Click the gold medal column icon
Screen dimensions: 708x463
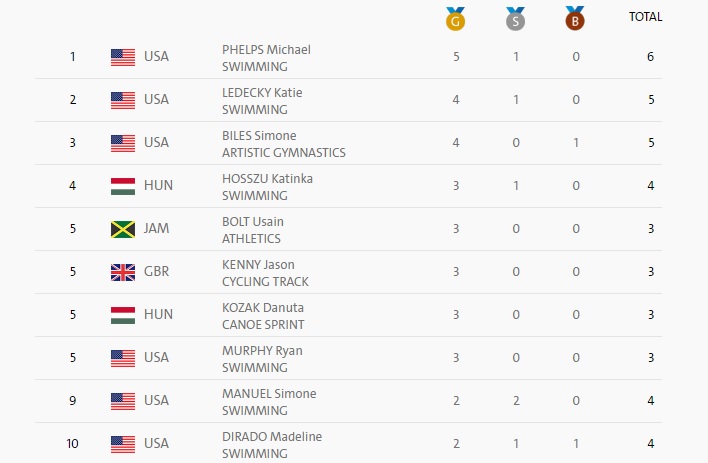point(455,19)
